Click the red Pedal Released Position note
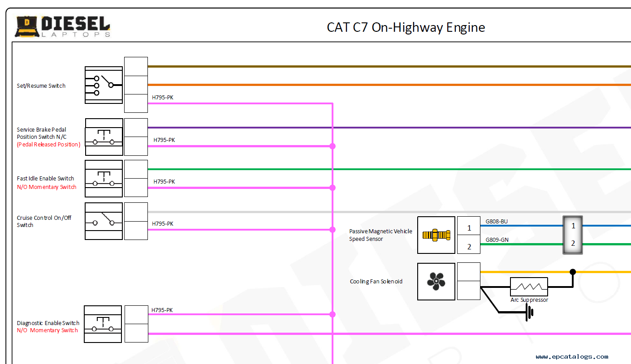 (48, 144)
